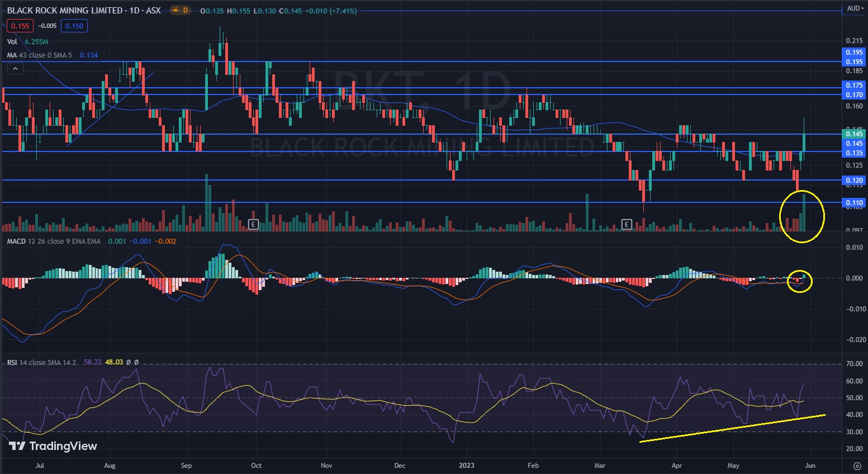The height and width of the screenshot is (474, 868).
Task: Click the orange delayed-data D badge
Action: tap(180, 10)
